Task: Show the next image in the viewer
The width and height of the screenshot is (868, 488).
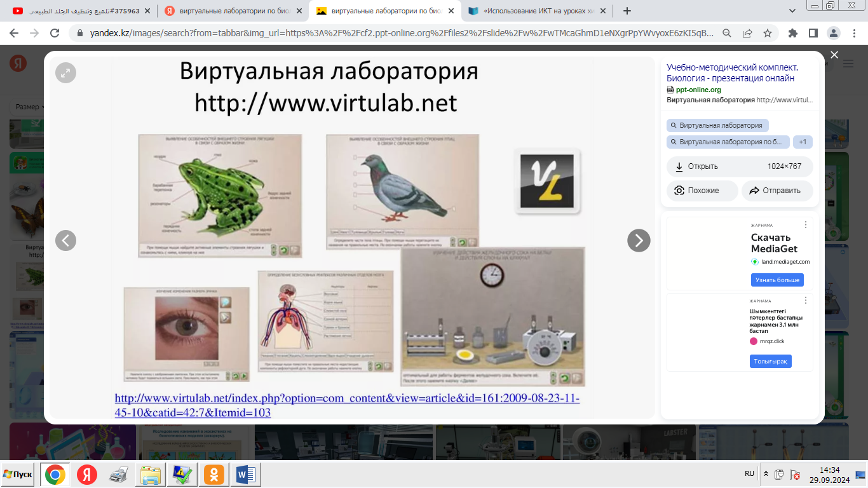Action: coord(639,240)
